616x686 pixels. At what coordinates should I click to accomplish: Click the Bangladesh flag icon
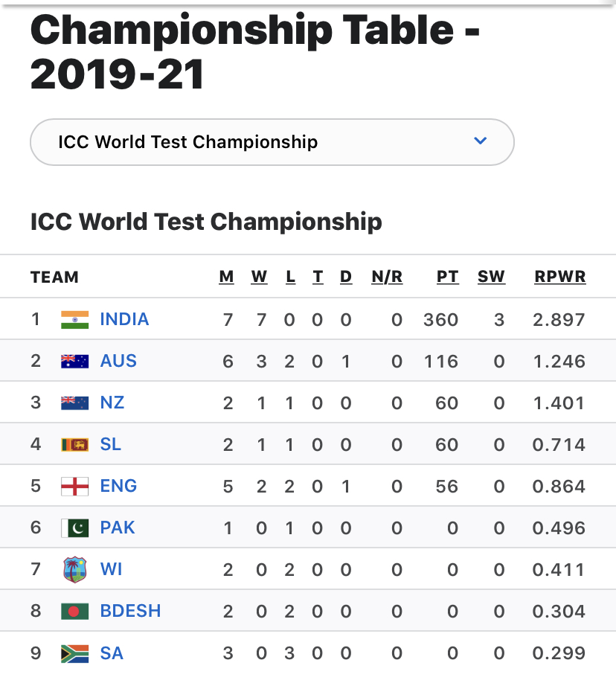[x=75, y=611]
